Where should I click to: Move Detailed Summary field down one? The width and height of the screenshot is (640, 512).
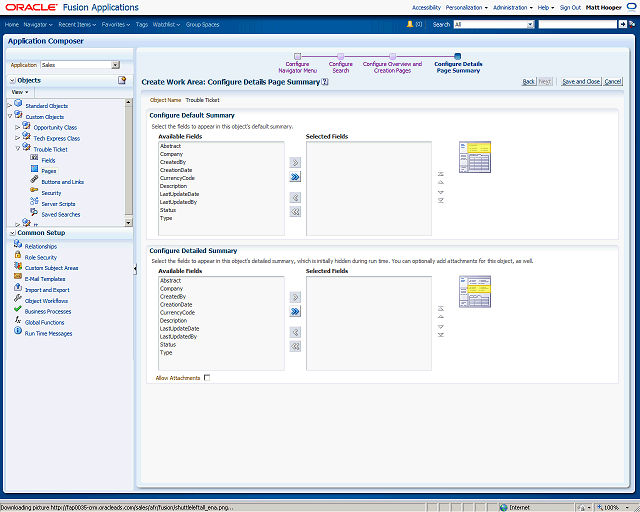tap(441, 327)
